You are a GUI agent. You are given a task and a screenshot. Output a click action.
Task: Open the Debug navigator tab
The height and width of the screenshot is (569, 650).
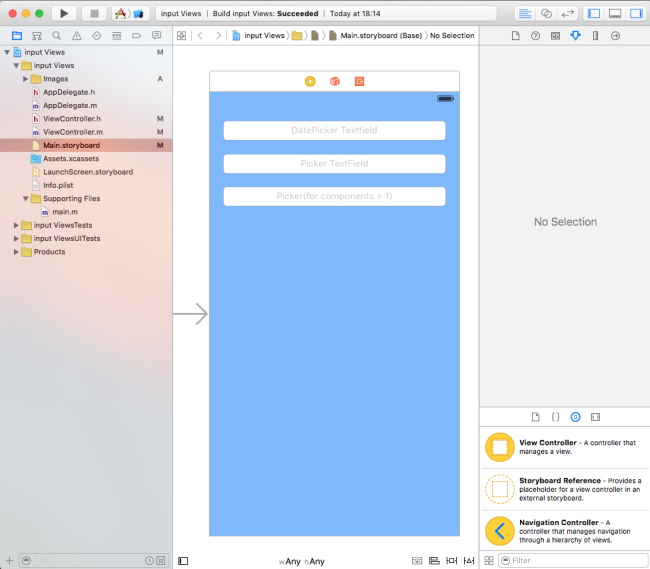click(x=116, y=36)
